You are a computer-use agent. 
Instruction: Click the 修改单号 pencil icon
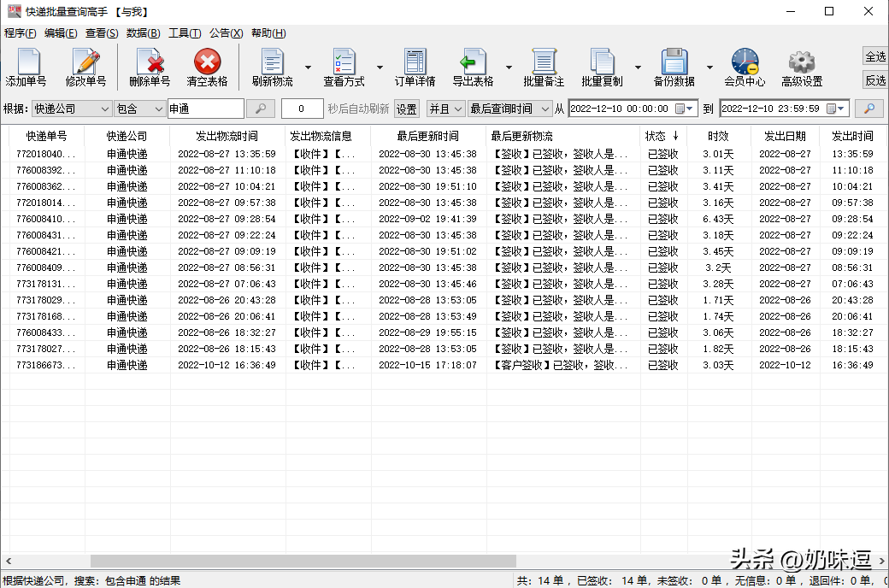click(86, 62)
